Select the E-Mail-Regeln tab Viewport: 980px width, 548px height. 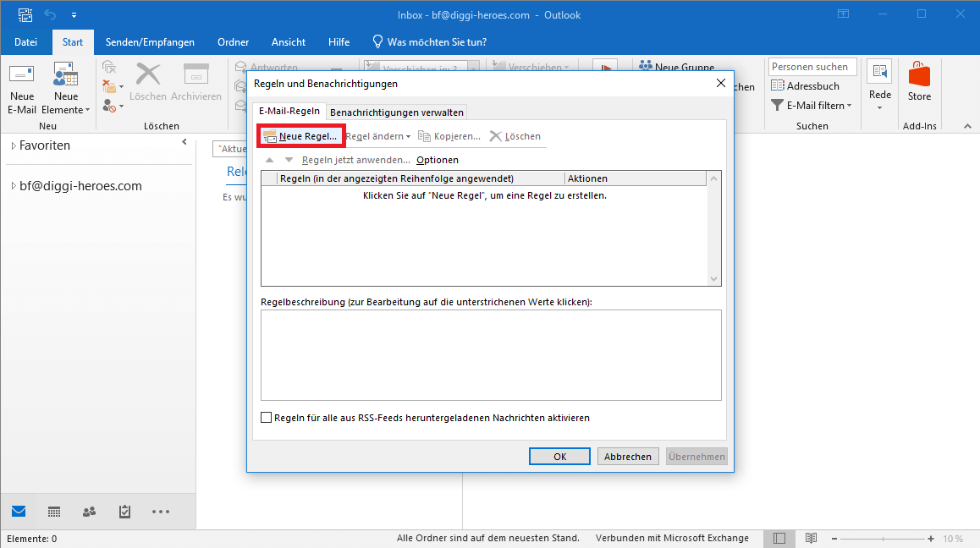[x=289, y=111]
